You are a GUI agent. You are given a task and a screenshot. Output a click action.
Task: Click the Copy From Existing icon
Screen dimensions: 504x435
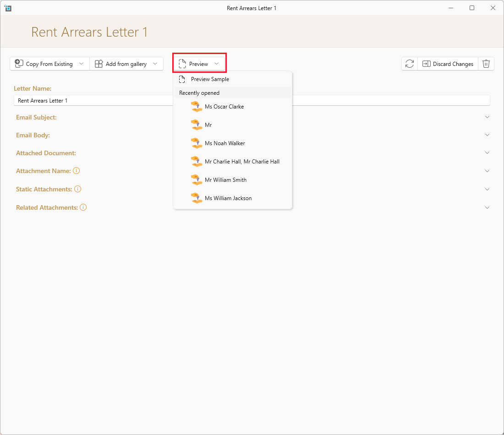(19, 64)
